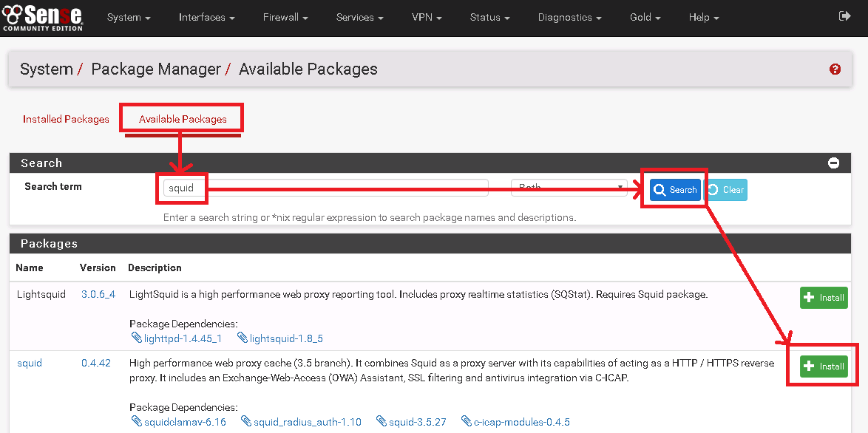Viewport: 868px width, 433px height.
Task: Open Lightsquid version 3.0.6_4 link
Action: [x=98, y=294]
